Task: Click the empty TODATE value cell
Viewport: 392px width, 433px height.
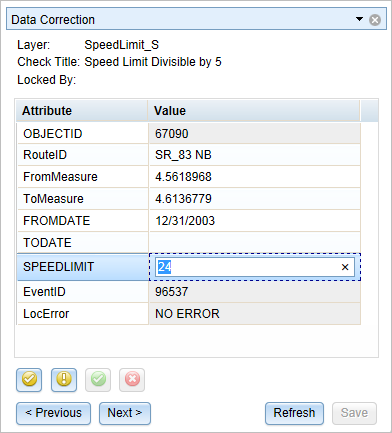Action: [x=255, y=243]
